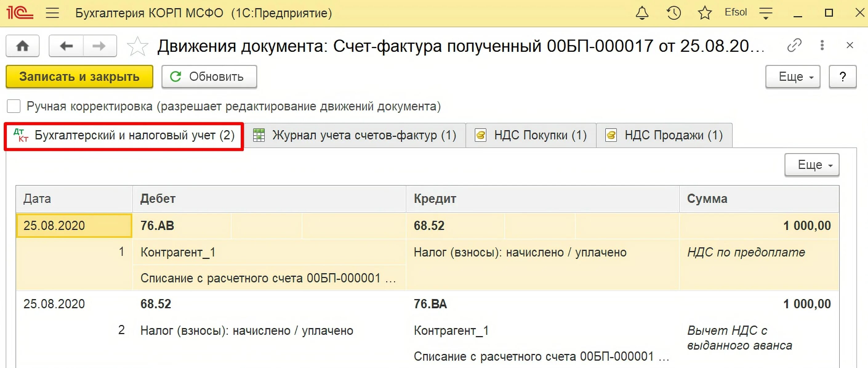868x368 pixels.
Task: Select first row date 25.08.2020
Action: coord(74,226)
